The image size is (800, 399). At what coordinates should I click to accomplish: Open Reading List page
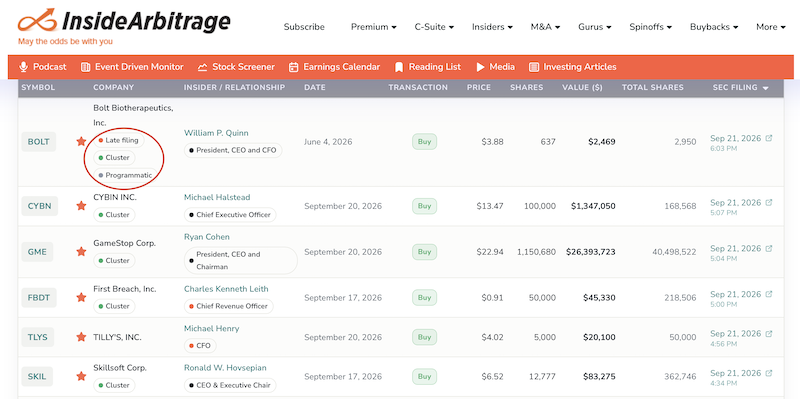tap(435, 67)
